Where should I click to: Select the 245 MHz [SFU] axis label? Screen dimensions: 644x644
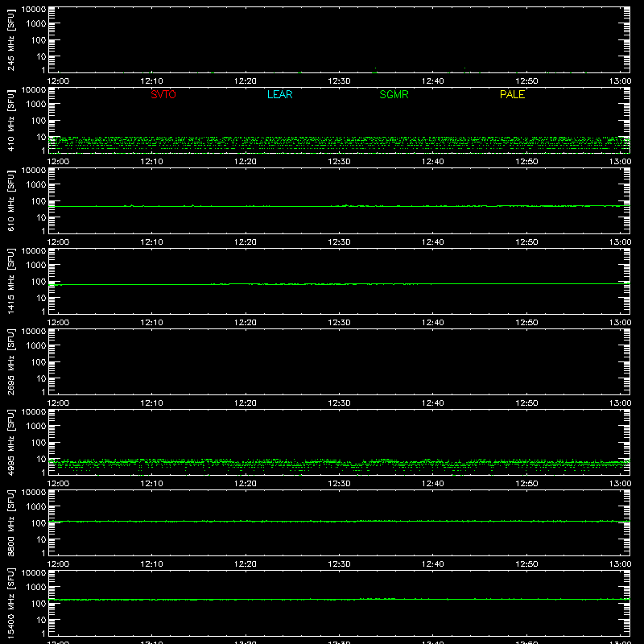tap(11, 40)
